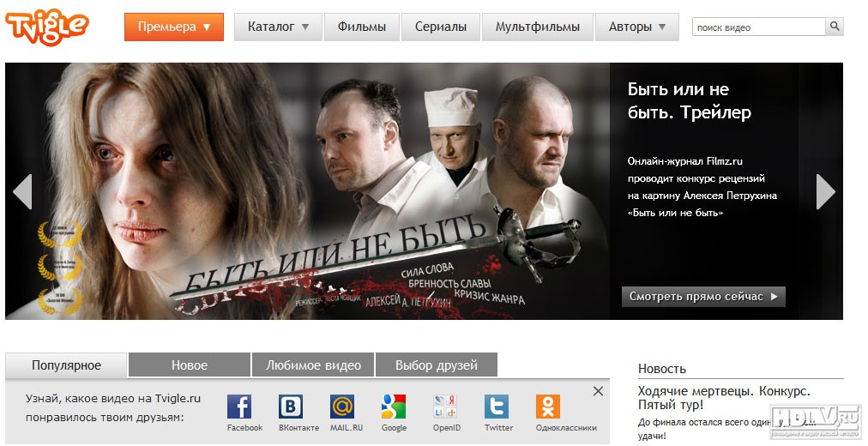Select the Популярное tab
This screenshot has width=868, height=446.
point(66,365)
